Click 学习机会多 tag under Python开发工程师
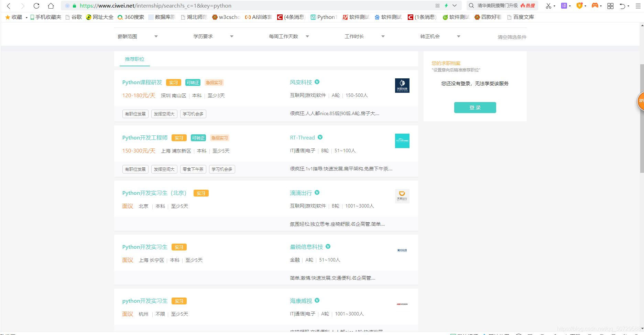644x335 pixels. [x=222, y=169]
